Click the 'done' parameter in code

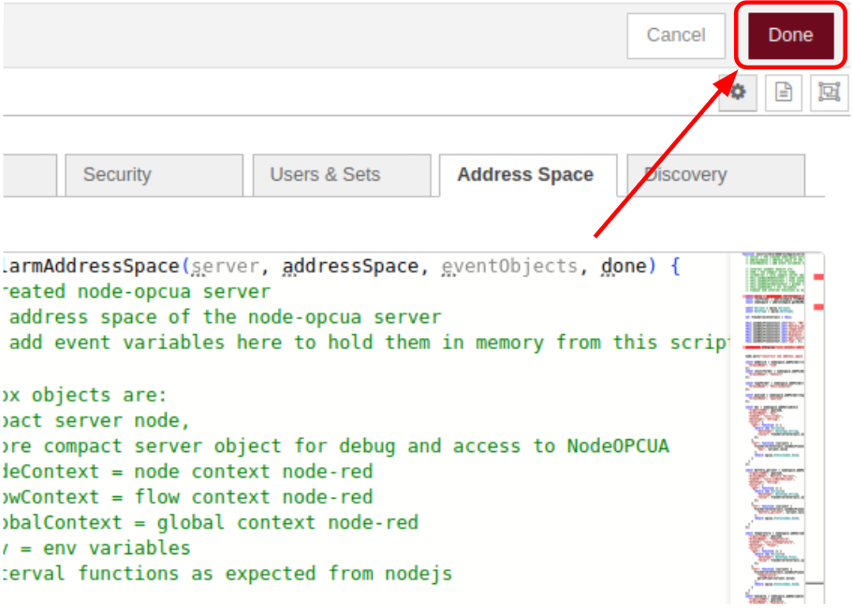click(624, 266)
